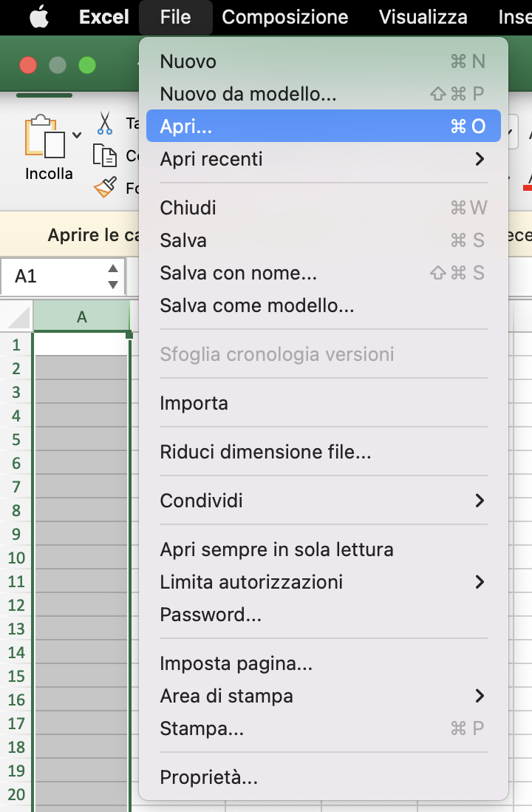Image resolution: width=532 pixels, height=812 pixels.
Task: Expand Limita autorizzazioni submenu
Action: pyautogui.click(x=324, y=581)
